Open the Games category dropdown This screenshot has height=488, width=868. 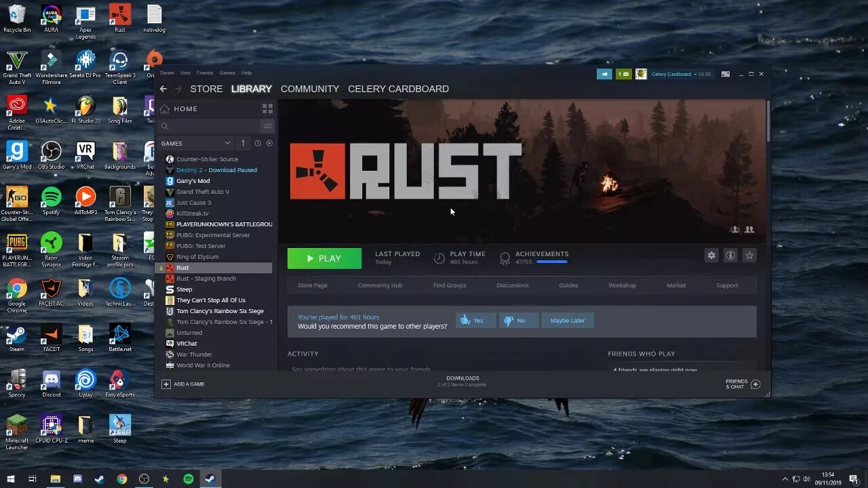point(196,143)
